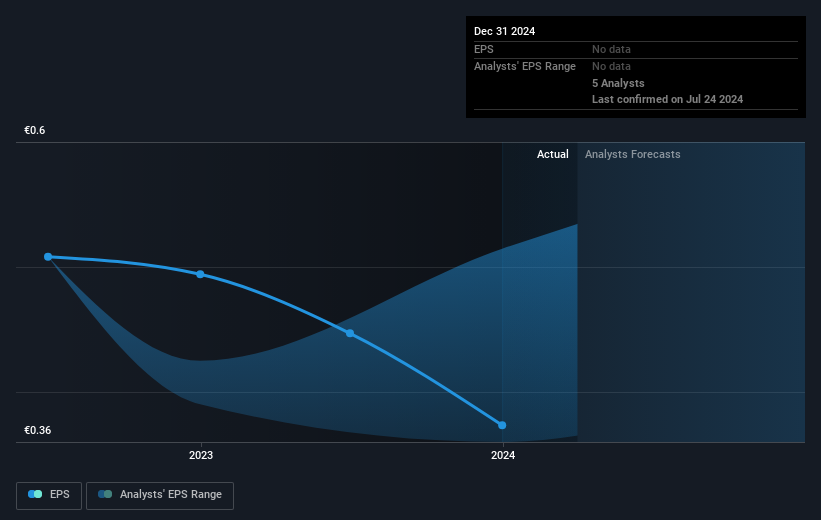Click the €0.36 y-axis label
This screenshot has width=821, height=520.
click(38, 430)
